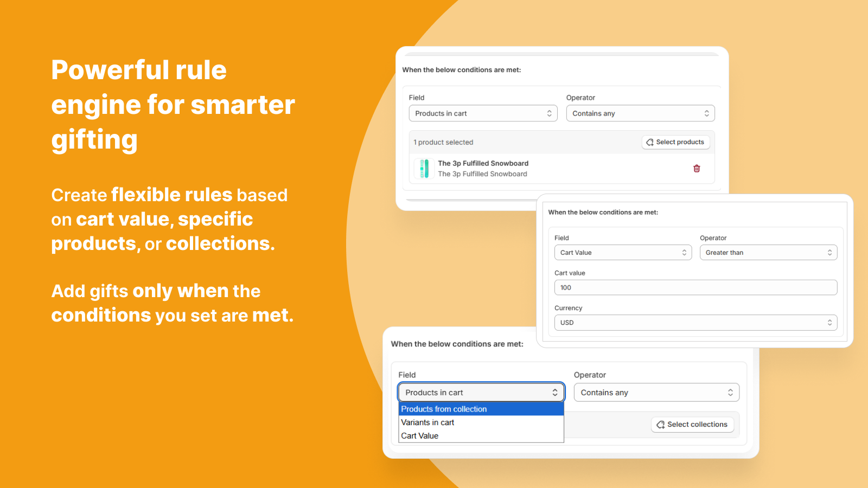
Task: Click The 3p Fulfilled Snowboard bold title
Action: 483,163
